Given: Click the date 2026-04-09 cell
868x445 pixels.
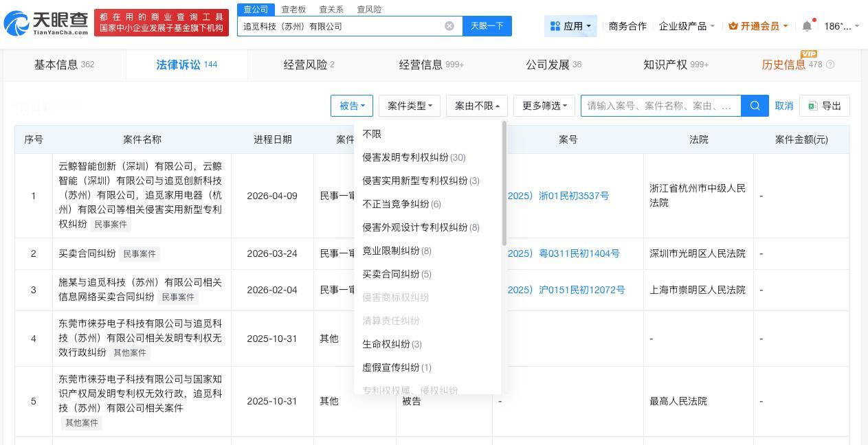Looking at the screenshot, I should 272,196.
